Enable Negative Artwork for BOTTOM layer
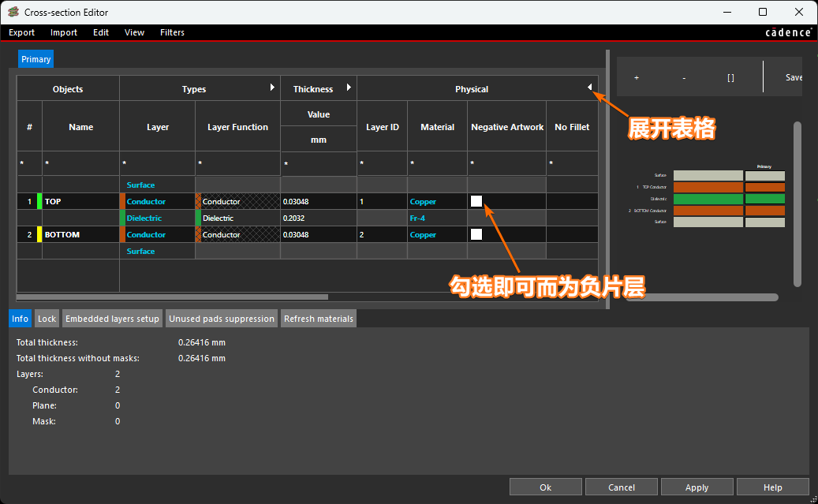This screenshot has height=504, width=818. pos(476,234)
